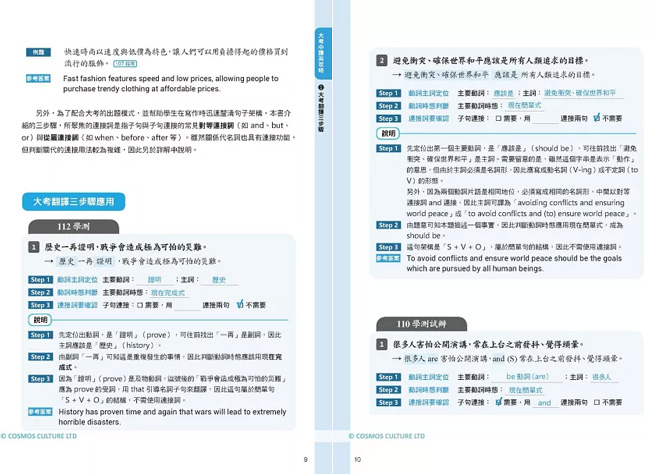Uncheck 不需要 box under 歷史一再證明 question
The height and width of the screenshot is (474, 650).
pos(240,304)
